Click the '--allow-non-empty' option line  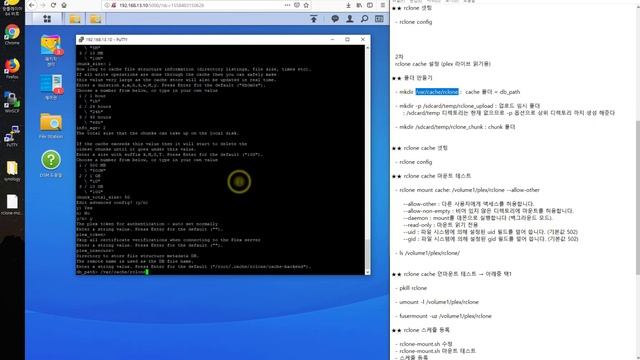pos(488,211)
